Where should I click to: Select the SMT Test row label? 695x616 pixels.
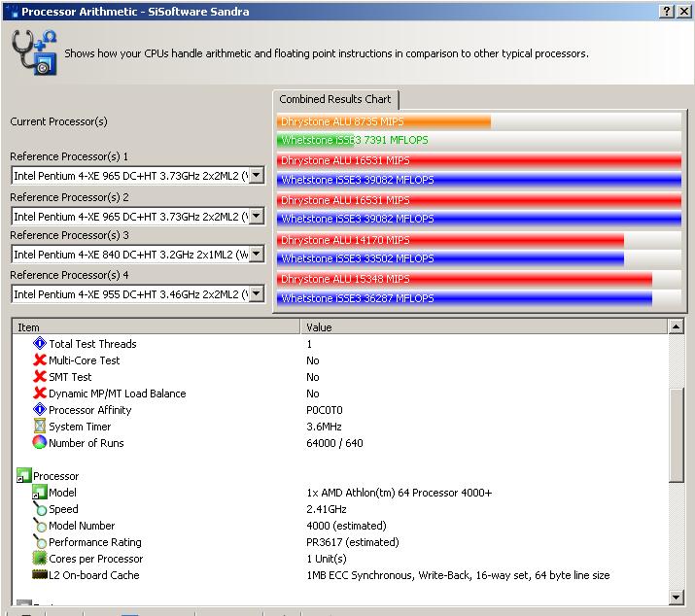pos(70,377)
